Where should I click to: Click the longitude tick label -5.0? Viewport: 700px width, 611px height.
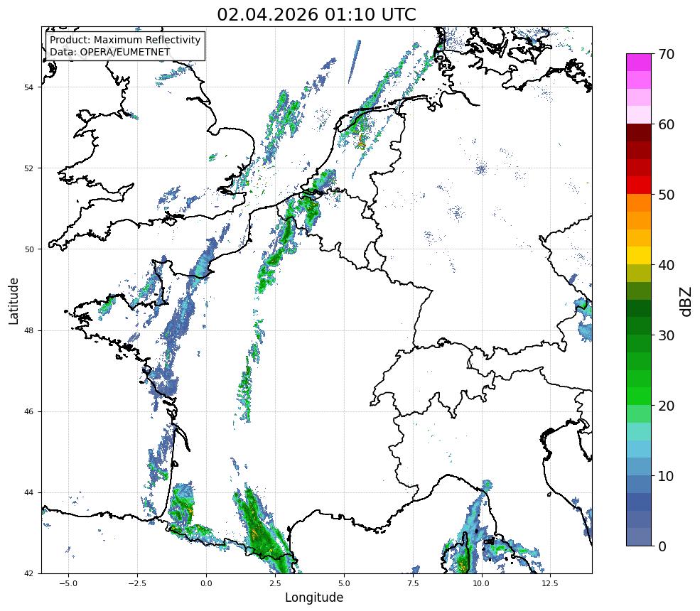click(x=68, y=583)
